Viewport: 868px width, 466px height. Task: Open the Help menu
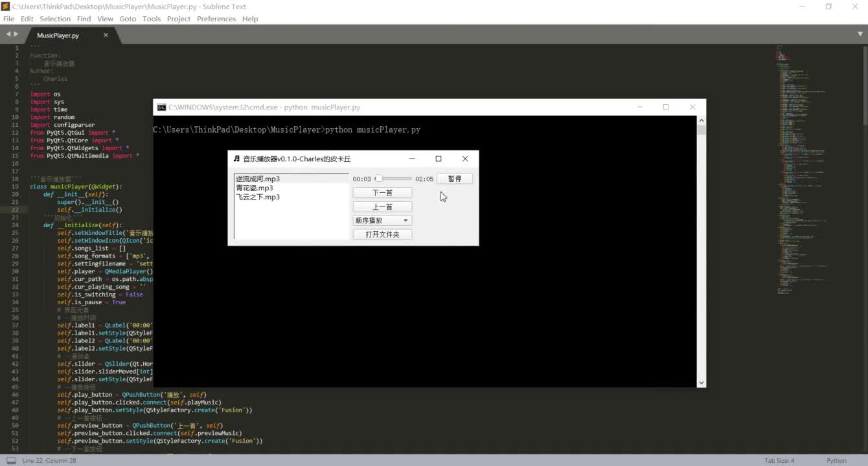[250, 19]
